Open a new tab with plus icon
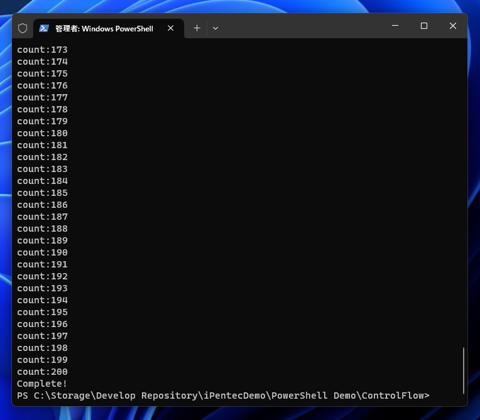 coord(197,28)
